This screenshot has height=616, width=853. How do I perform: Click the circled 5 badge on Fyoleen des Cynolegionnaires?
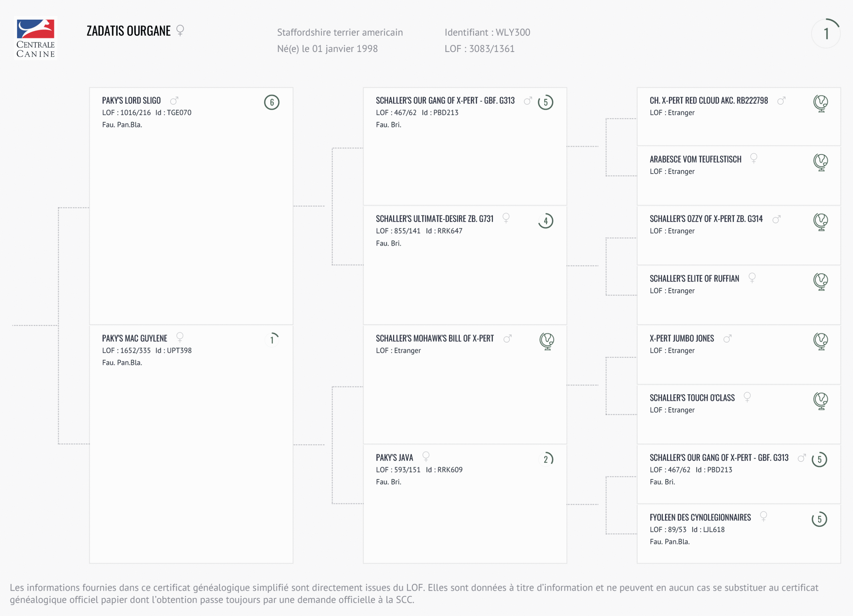coord(819,519)
